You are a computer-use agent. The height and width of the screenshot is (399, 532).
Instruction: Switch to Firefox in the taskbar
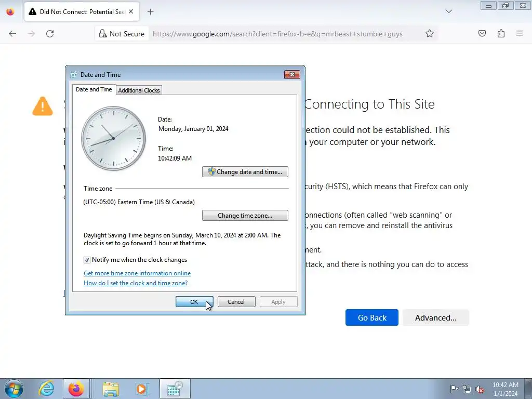click(76, 389)
